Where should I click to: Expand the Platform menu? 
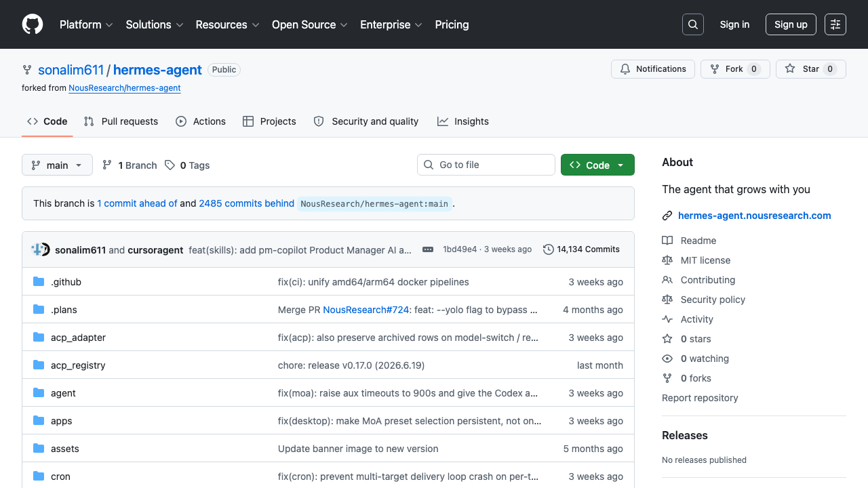[x=86, y=24]
